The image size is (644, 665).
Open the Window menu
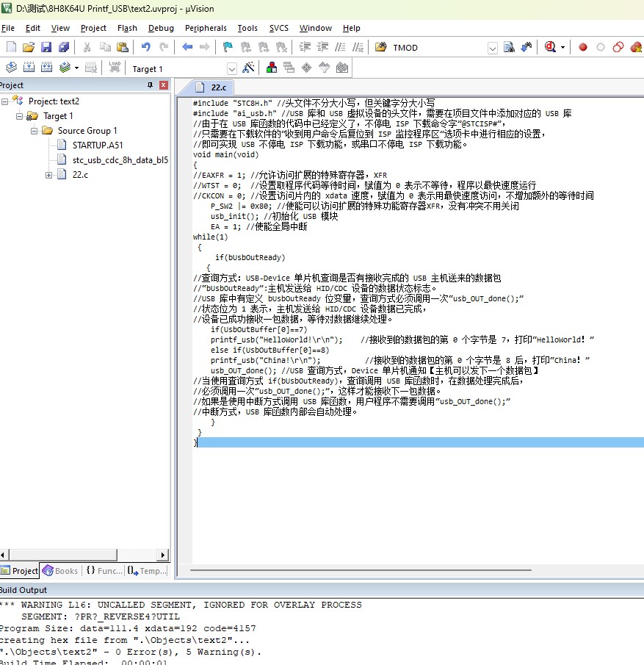click(316, 28)
